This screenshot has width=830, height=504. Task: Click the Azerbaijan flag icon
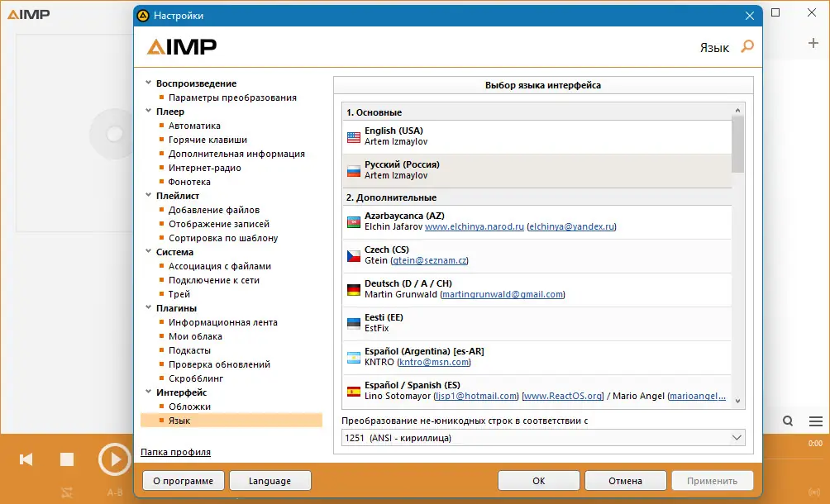[354, 222]
